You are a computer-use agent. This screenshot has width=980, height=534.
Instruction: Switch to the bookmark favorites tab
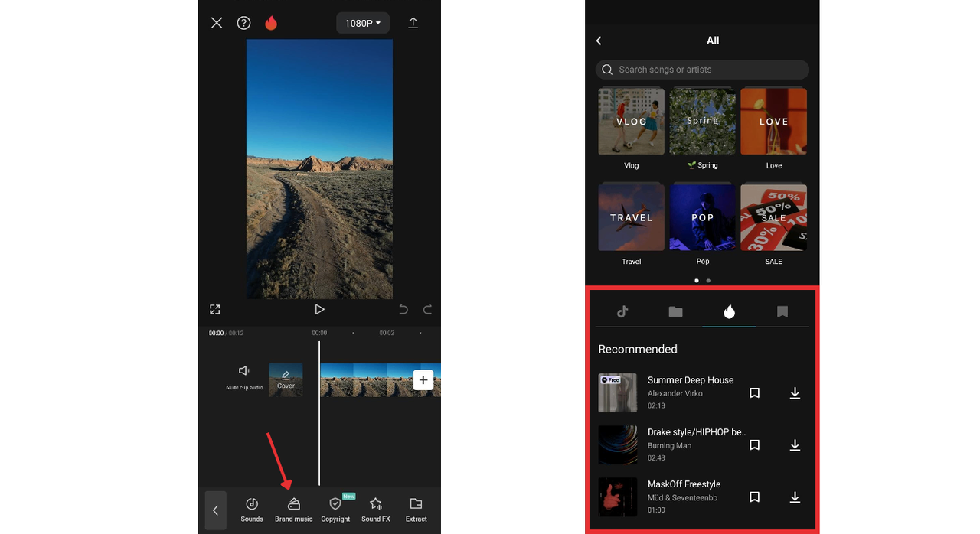(x=782, y=311)
